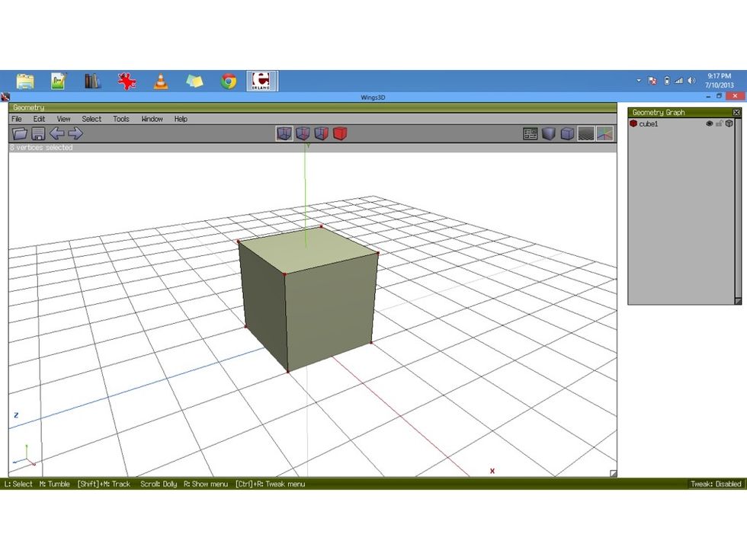The width and height of the screenshot is (747, 560).
Task: Open the View menu
Action: [63, 119]
